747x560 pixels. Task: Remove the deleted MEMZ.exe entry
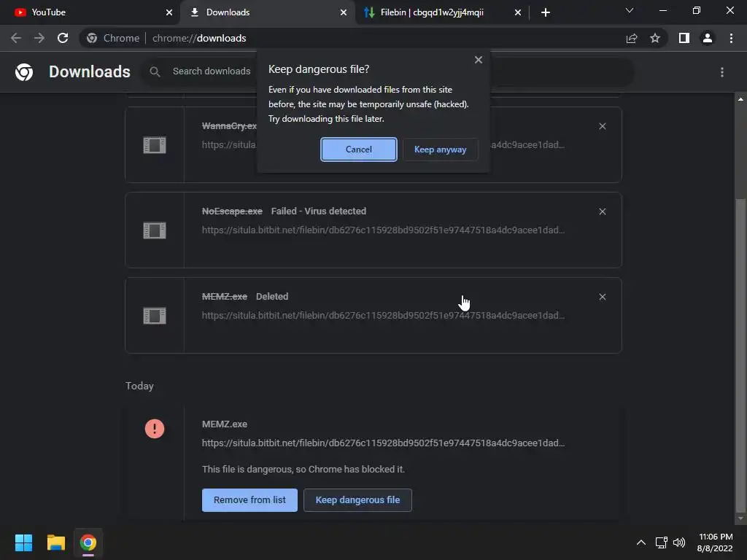[x=602, y=297]
